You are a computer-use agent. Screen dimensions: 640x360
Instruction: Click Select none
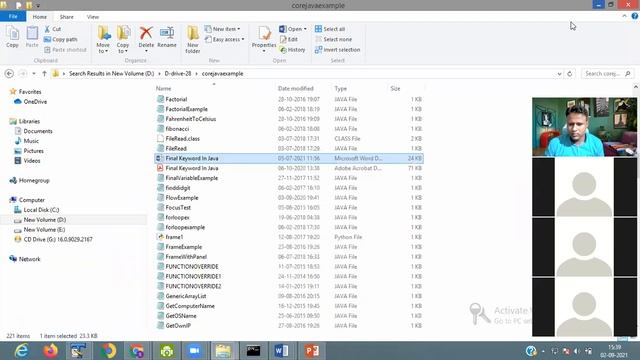[x=333, y=40]
